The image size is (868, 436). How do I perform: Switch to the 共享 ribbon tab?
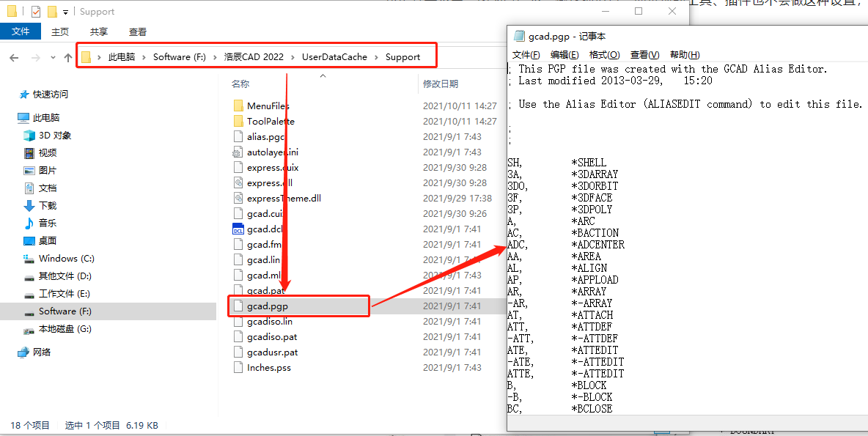[99, 32]
